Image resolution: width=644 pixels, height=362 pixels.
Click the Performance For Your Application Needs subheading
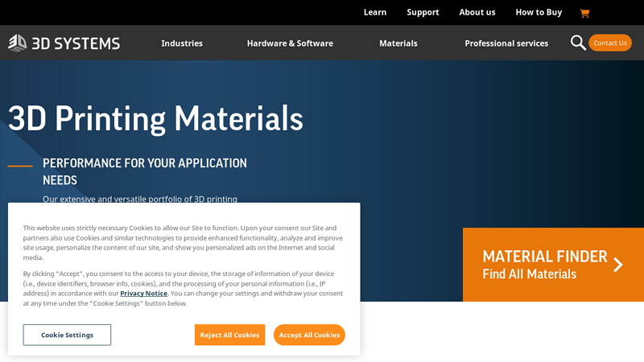coord(145,171)
